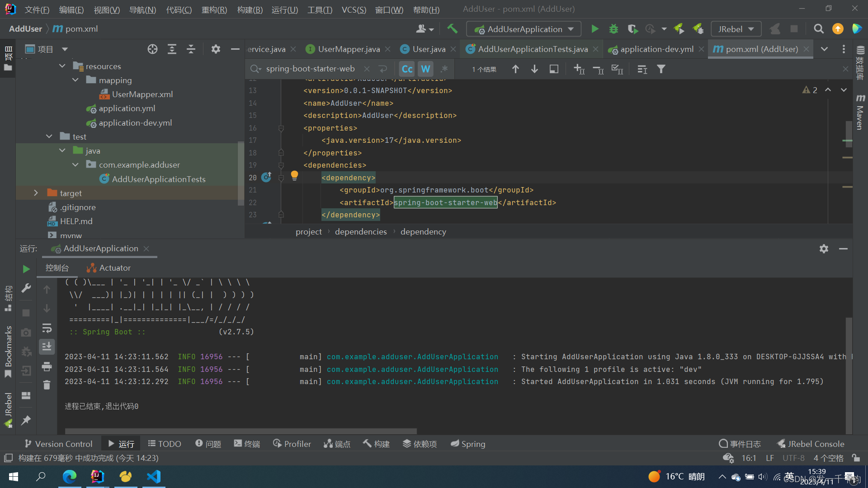This screenshot has height=488, width=868.
Task: Open Run panel settings gear
Action: (824, 249)
